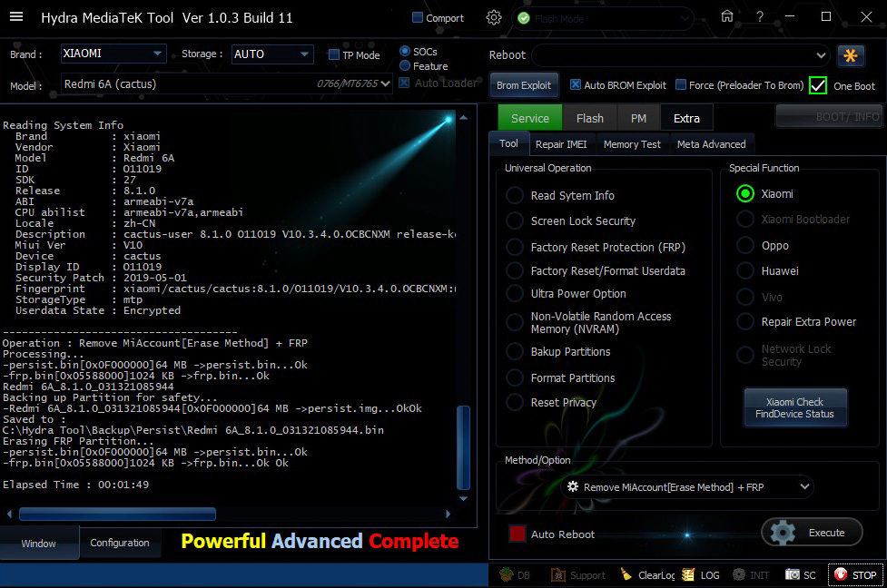Click the orange asterisk button beside Reboot
The height and width of the screenshot is (588, 887).
pyautogui.click(x=851, y=55)
